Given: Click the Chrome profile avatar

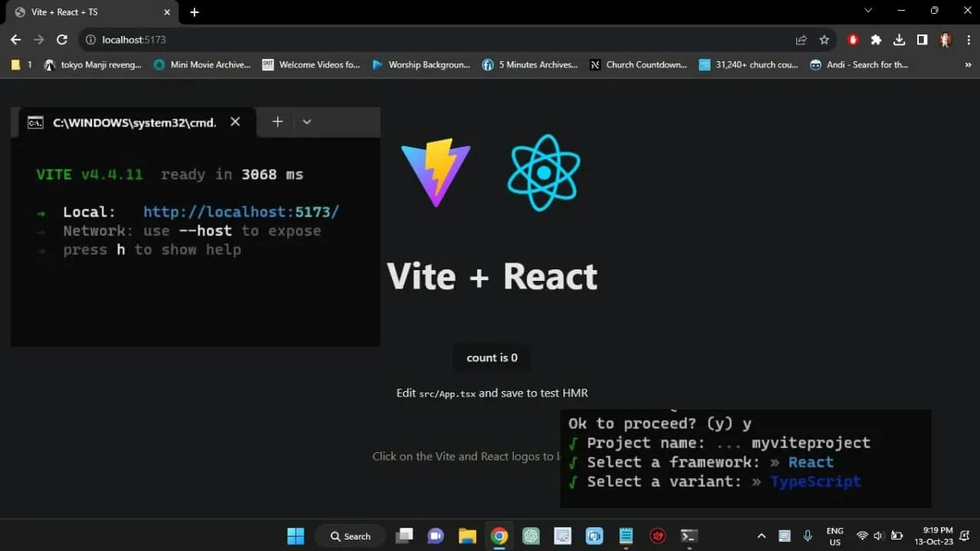Looking at the screenshot, I should pos(945,40).
